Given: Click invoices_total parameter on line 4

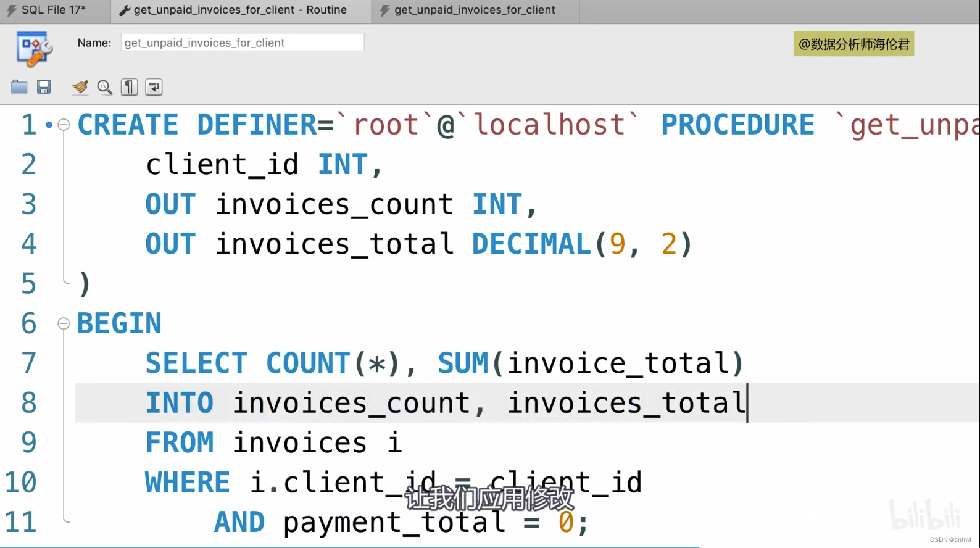Looking at the screenshot, I should (334, 244).
